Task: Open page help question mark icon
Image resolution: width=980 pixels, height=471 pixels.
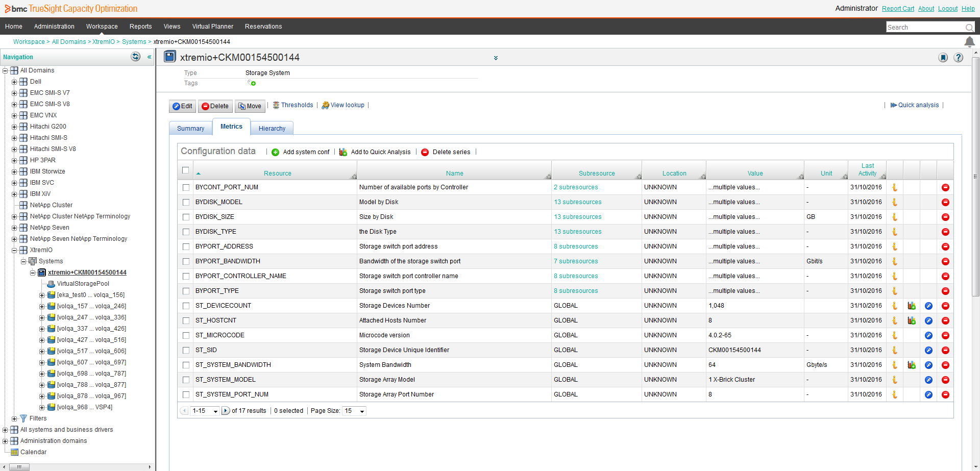Action: 959,58
